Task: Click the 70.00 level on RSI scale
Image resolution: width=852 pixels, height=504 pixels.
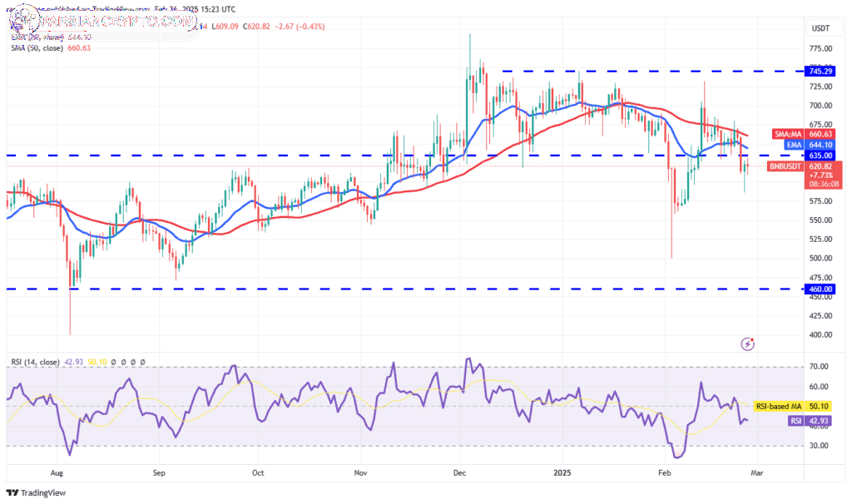Action: (x=819, y=367)
